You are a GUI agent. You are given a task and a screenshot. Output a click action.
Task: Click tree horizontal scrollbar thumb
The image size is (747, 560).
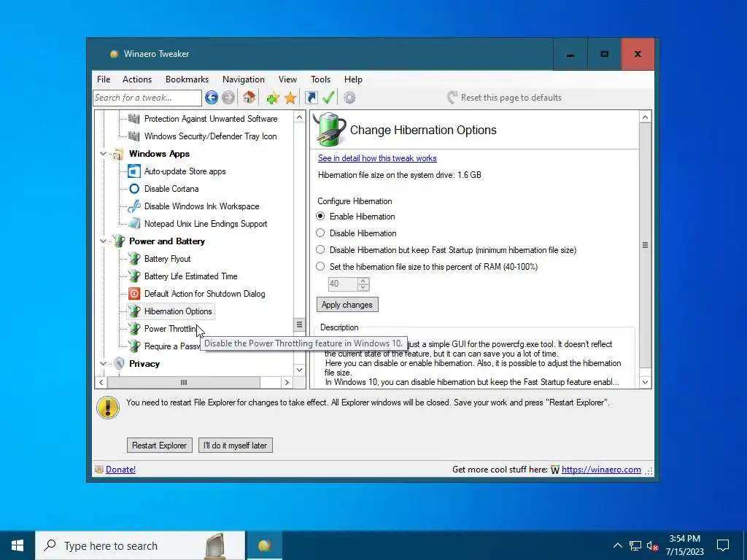[184, 382]
